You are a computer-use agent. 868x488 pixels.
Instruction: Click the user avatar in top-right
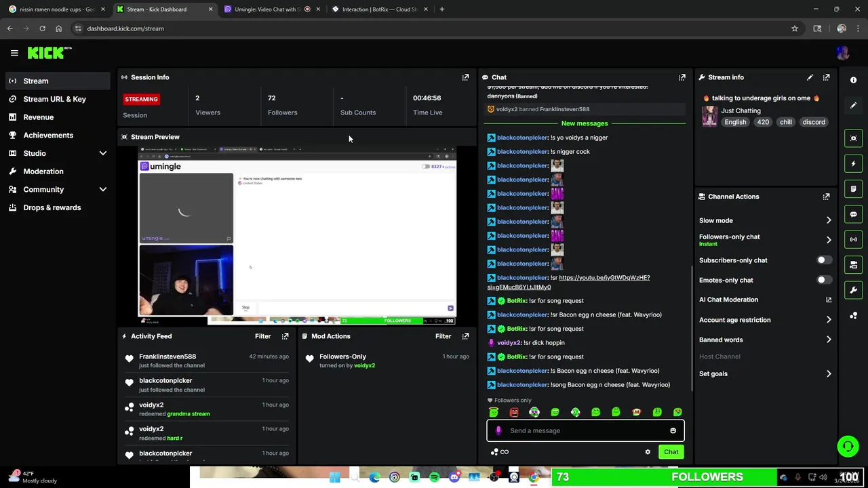click(843, 53)
